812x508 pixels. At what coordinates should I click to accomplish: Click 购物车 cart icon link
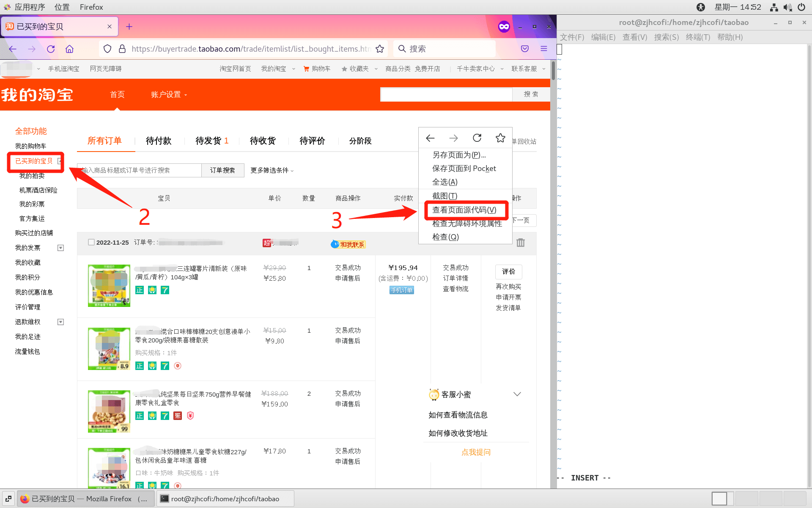point(317,69)
